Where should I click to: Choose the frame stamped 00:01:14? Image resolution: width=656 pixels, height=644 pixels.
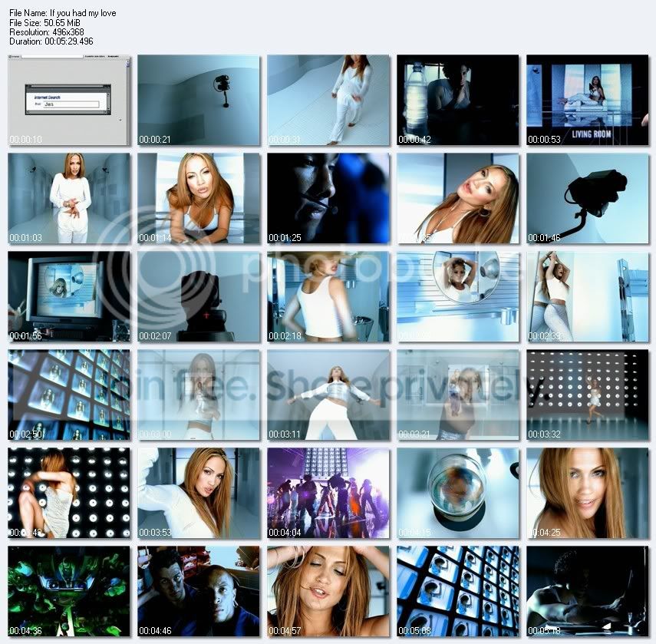pyautogui.click(x=199, y=198)
